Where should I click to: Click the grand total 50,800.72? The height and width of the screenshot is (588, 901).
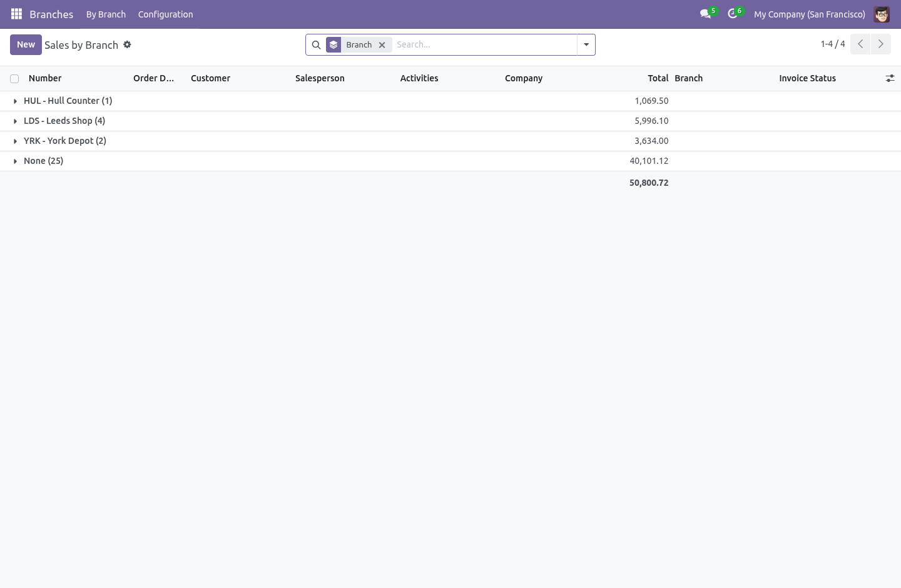click(649, 183)
